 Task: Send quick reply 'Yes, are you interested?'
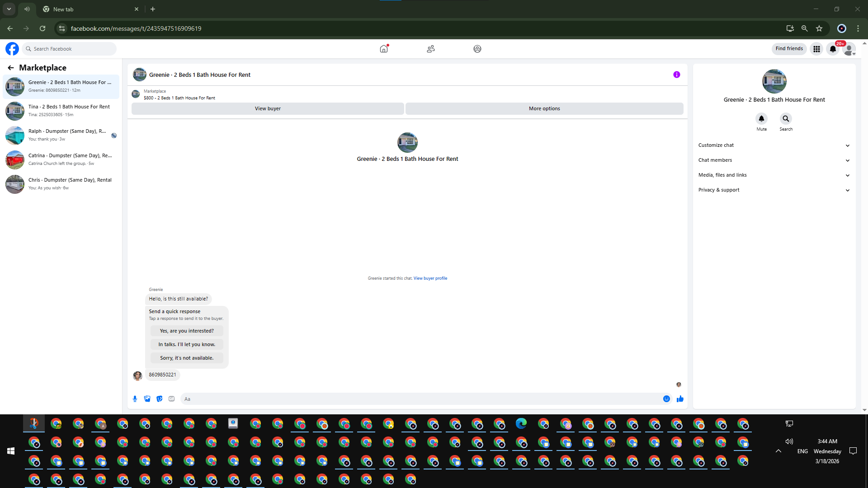click(x=187, y=331)
